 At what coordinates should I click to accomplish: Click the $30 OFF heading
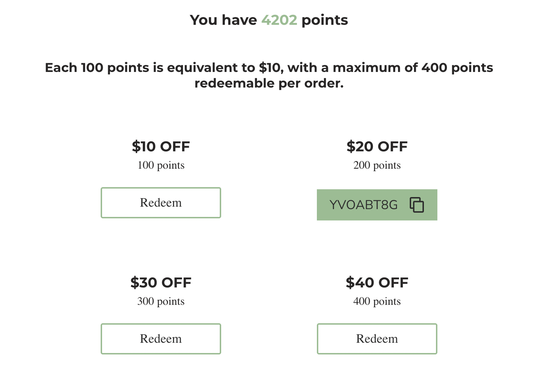click(161, 282)
